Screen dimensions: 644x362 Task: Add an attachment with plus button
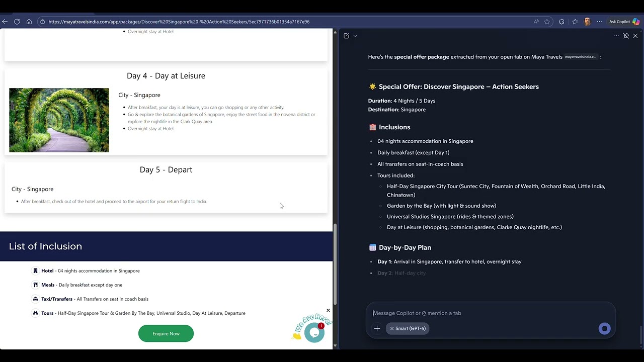(x=377, y=328)
